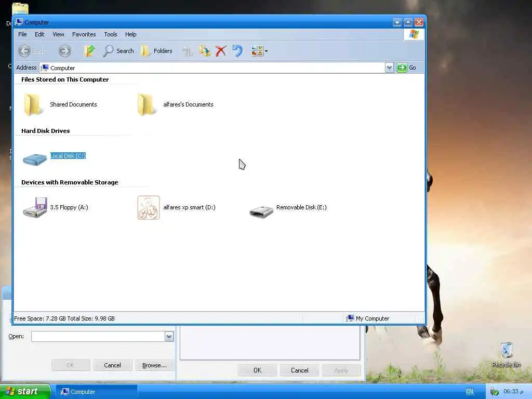Maximize the Computer window
Viewport: 532px width, 399px height.
(x=408, y=22)
